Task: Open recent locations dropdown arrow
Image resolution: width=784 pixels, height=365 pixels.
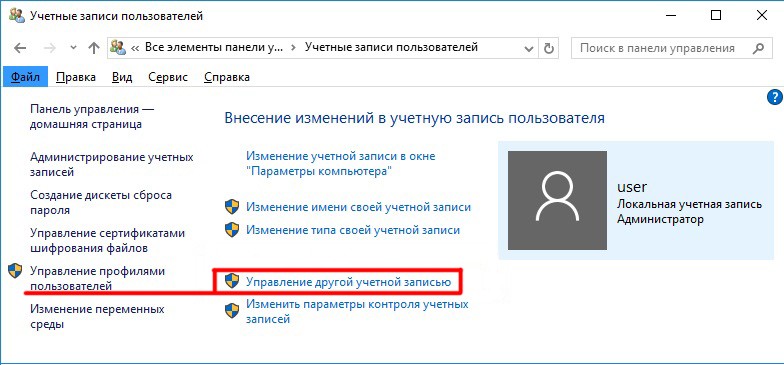Action: coord(74,48)
